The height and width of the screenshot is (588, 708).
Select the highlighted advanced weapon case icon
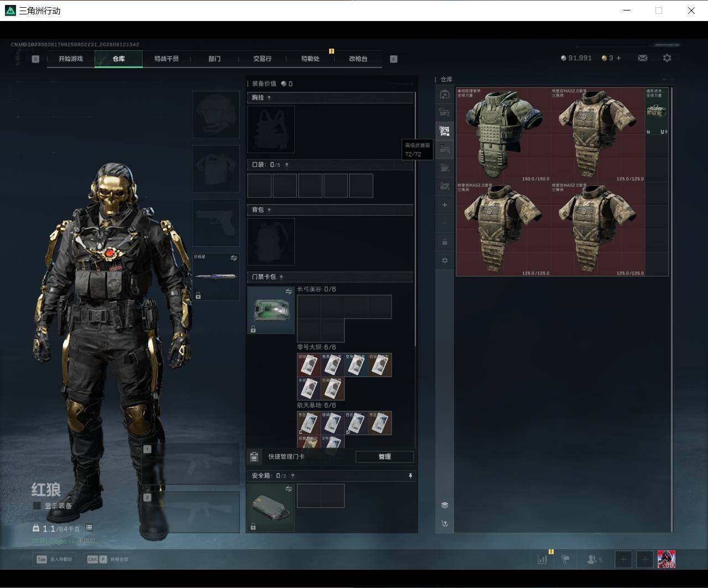tap(445, 131)
